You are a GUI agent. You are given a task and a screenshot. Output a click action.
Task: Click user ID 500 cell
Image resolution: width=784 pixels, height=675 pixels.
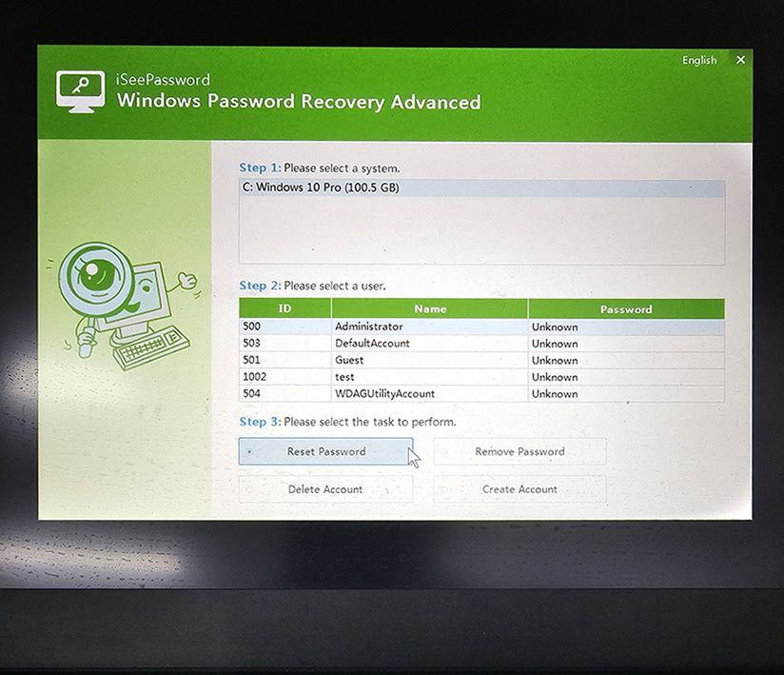pos(285,327)
